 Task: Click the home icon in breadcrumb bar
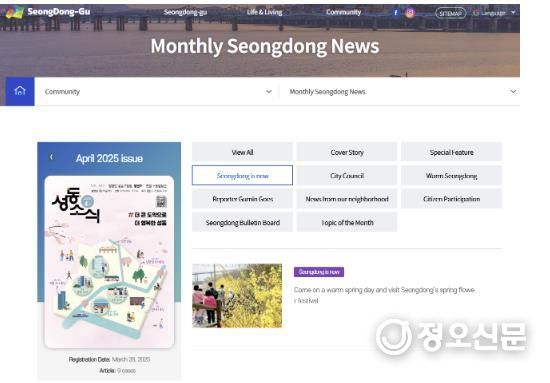[20, 91]
